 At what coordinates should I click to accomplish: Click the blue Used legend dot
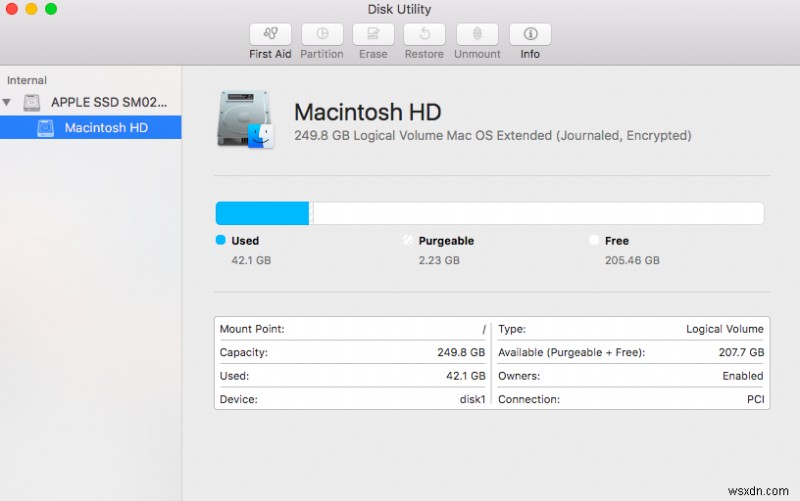220,240
